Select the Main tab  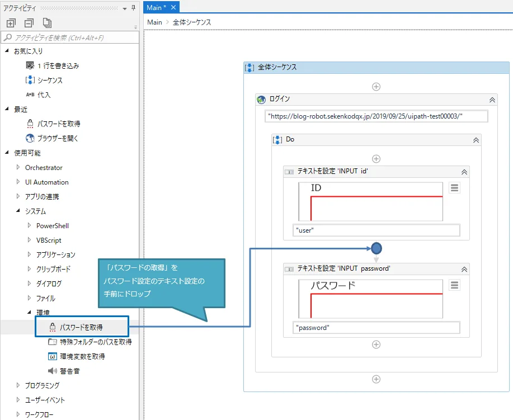(x=155, y=8)
